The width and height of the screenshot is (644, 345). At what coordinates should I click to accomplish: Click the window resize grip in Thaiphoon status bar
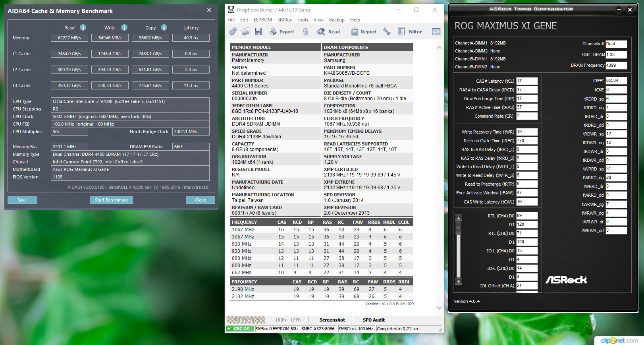point(440,329)
